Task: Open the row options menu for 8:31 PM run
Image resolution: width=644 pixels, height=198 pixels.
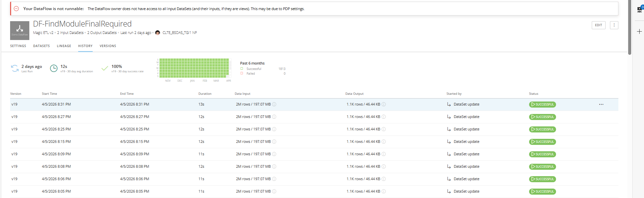Action: (601, 105)
